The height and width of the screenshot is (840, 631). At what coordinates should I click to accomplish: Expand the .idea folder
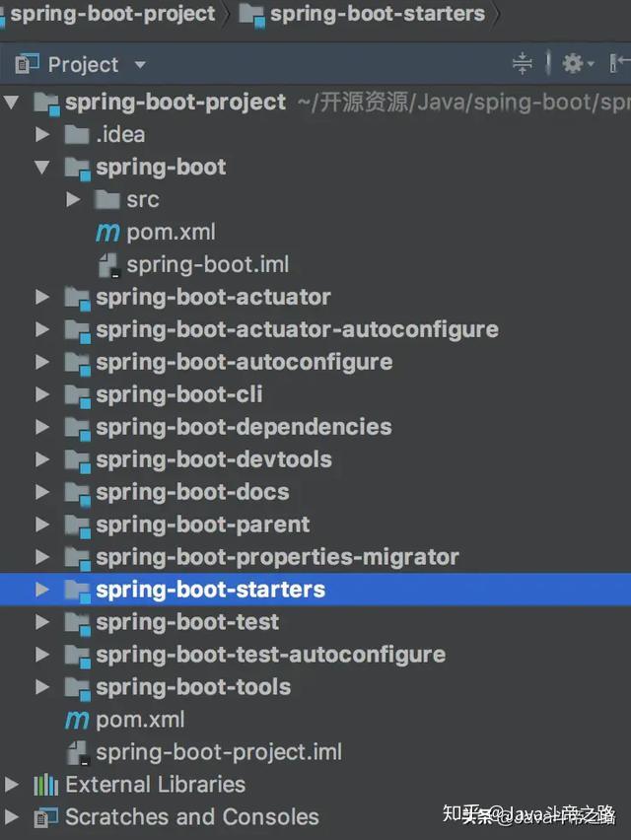[42, 134]
